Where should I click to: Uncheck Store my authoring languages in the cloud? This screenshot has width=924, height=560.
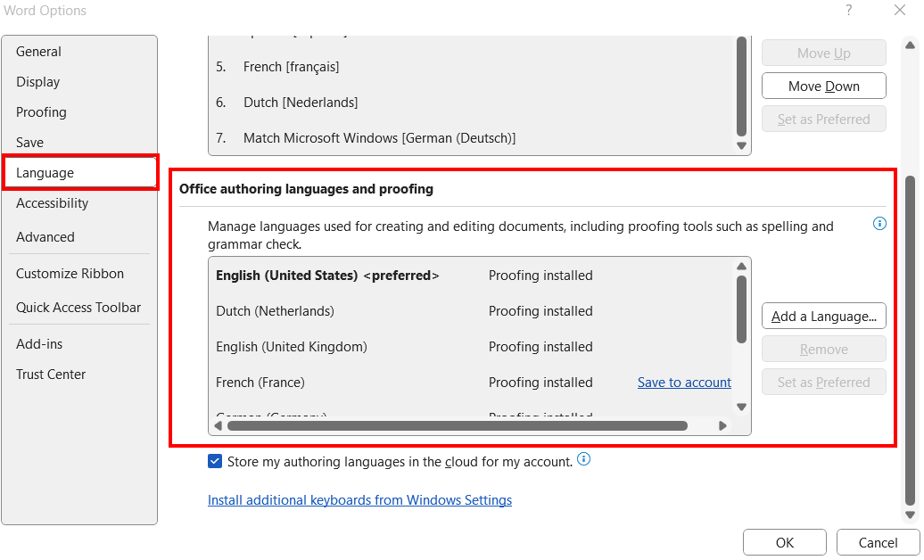[x=214, y=462]
